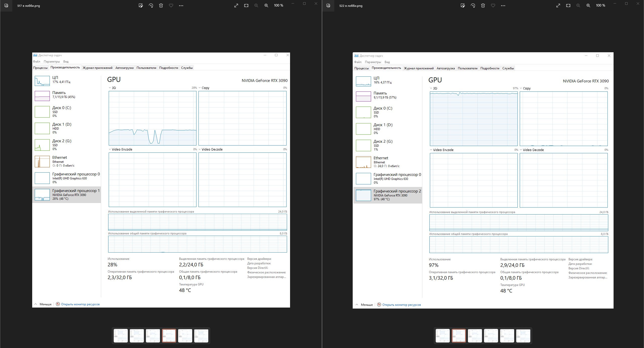Click fit-to-window icon in right viewer
The image size is (644, 348).
pos(568,6)
